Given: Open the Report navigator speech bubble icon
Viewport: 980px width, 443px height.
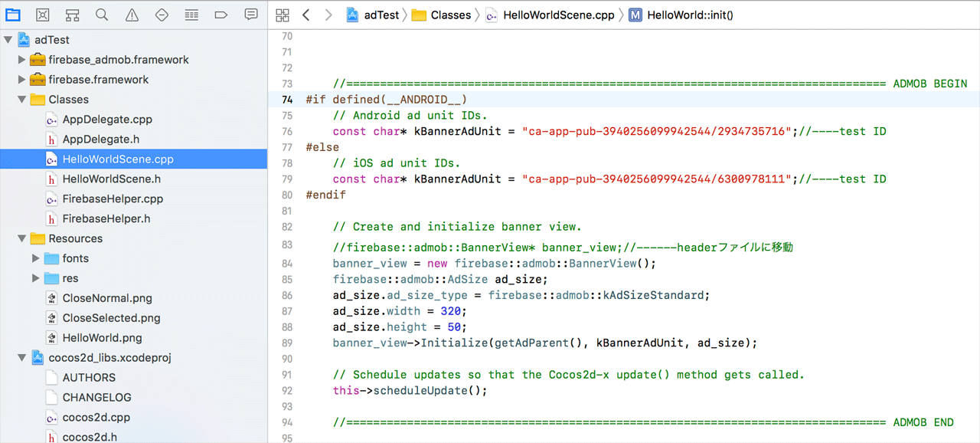Looking at the screenshot, I should [250, 15].
